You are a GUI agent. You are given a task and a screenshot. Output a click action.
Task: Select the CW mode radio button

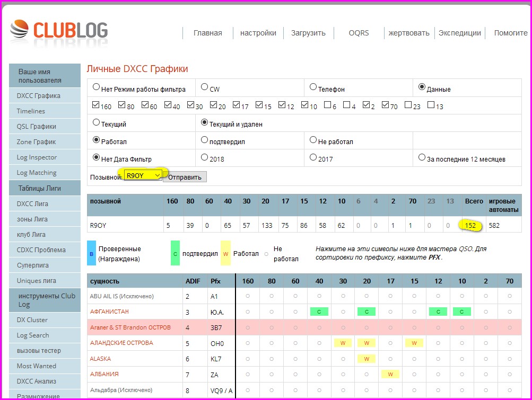tap(205, 87)
